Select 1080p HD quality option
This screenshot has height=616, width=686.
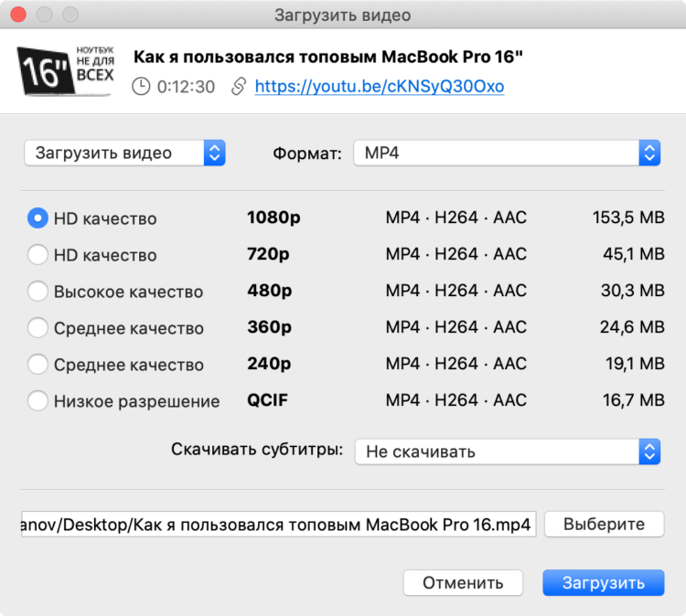pyautogui.click(x=38, y=218)
